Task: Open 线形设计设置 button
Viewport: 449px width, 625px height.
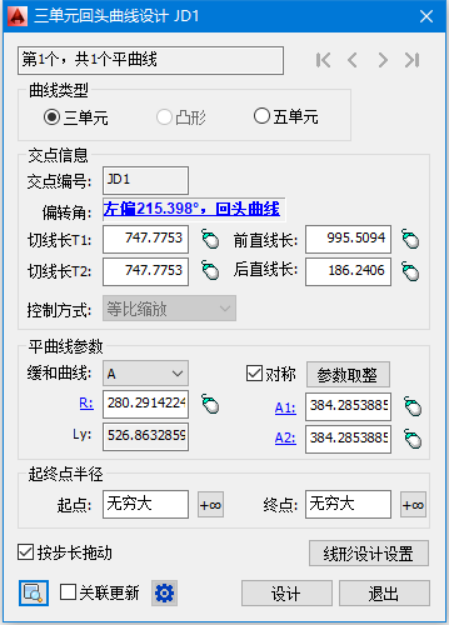Action: coord(369,553)
